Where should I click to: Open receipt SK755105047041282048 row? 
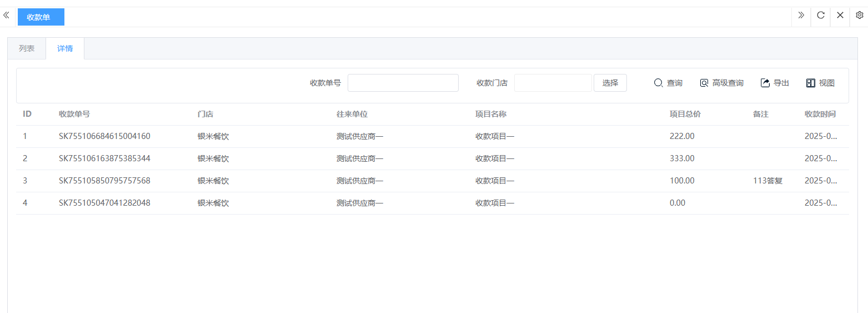tap(104, 203)
